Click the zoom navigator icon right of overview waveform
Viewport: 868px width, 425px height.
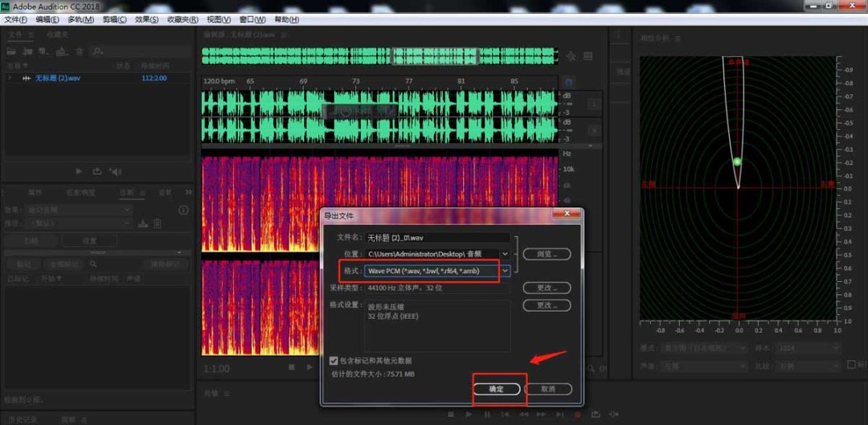point(571,56)
